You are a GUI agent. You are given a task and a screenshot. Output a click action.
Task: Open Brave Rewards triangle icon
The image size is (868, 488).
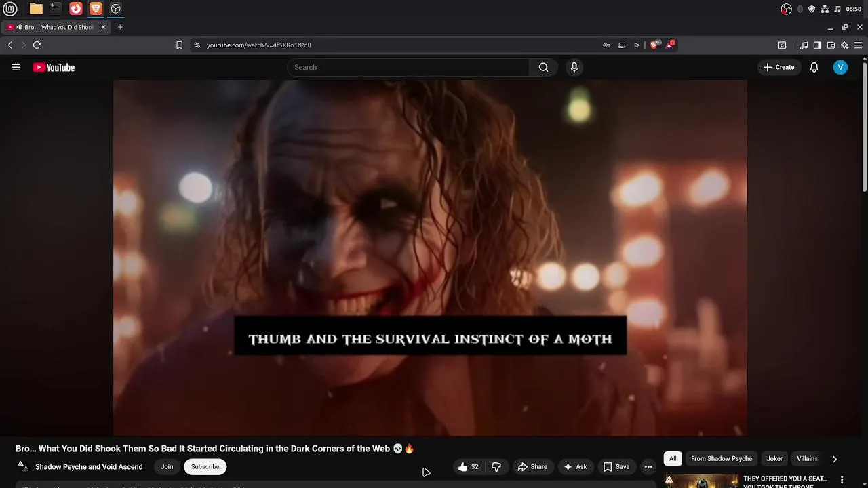click(x=671, y=45)
